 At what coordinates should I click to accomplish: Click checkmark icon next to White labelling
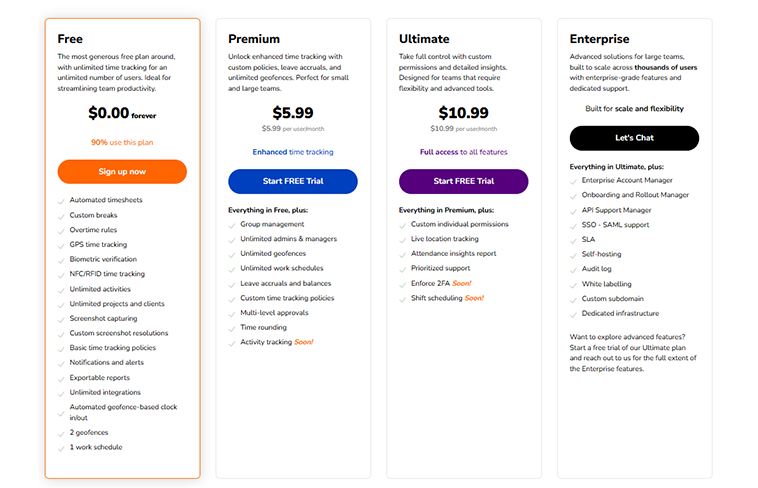pos(574,284)
